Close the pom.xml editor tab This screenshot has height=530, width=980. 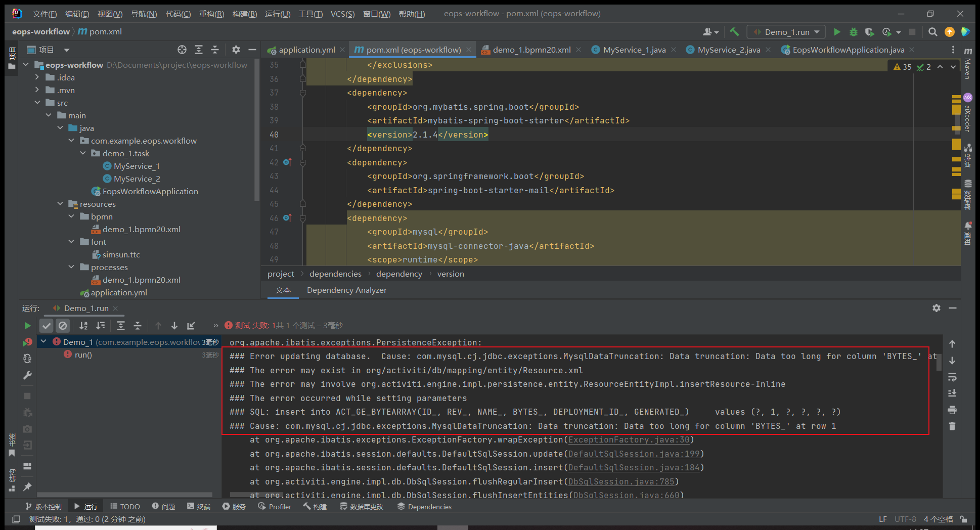point(469,50)
